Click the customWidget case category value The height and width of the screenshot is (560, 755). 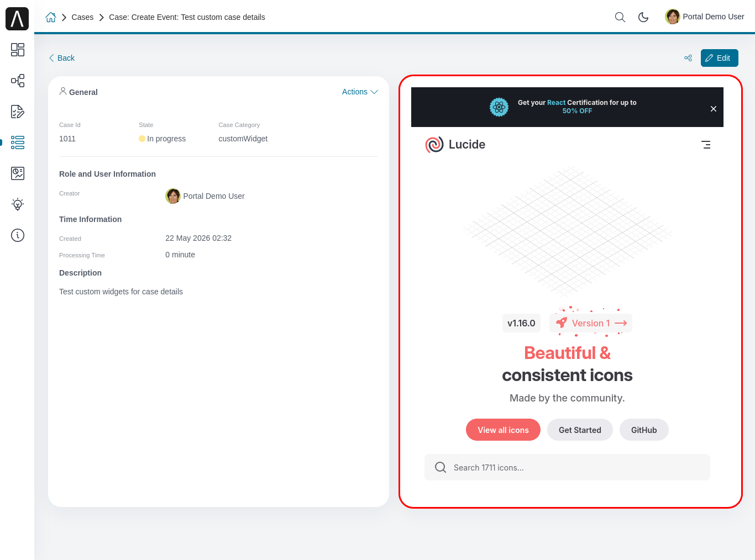(243, 139)
